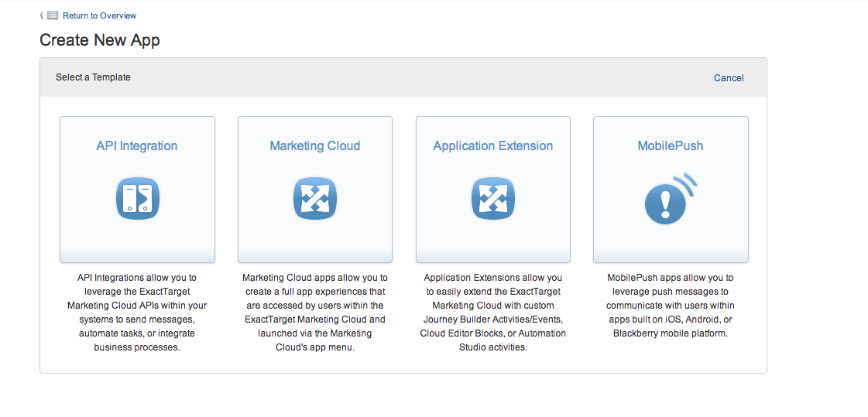
Task: Click the MobilePush alert icon
Action: pos(671,199)
